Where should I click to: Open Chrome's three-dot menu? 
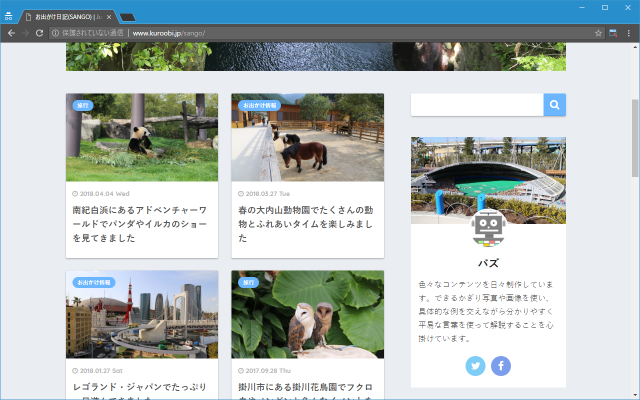pos(628,33)
